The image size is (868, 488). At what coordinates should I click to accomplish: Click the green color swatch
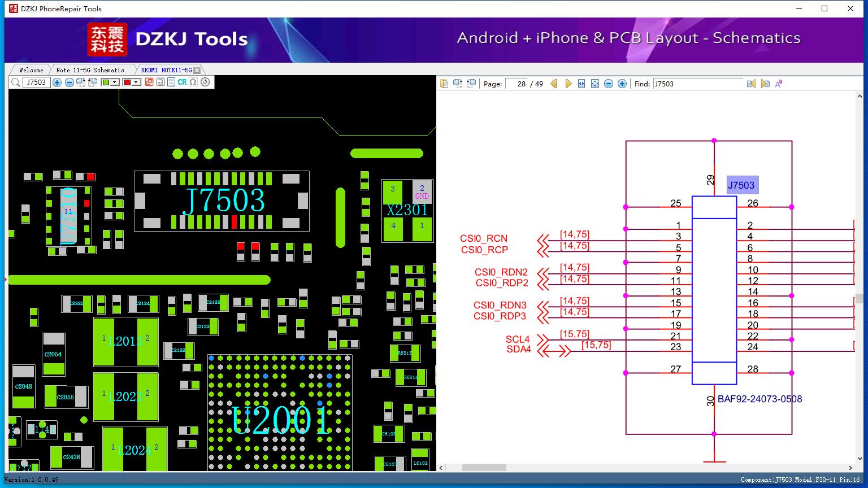tap(106, 82)
